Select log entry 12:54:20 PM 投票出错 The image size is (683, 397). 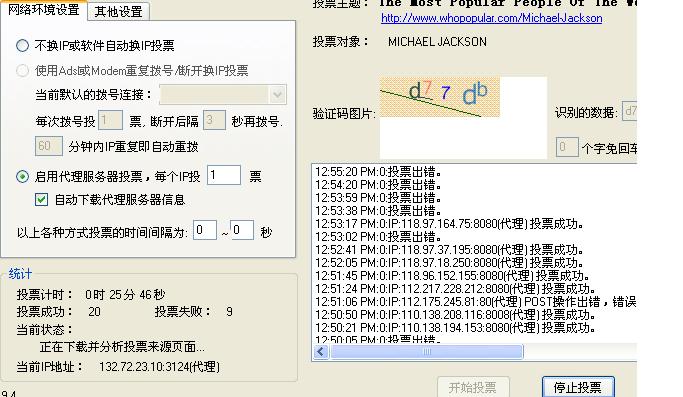click(379, 185)
